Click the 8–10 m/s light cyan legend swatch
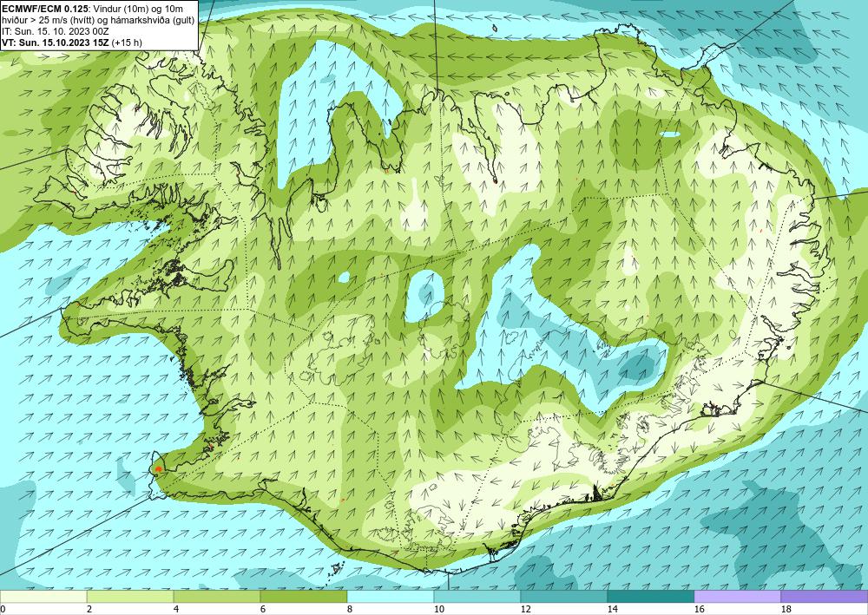The height and width of the screenshot is (615, 868). (391, 596)
